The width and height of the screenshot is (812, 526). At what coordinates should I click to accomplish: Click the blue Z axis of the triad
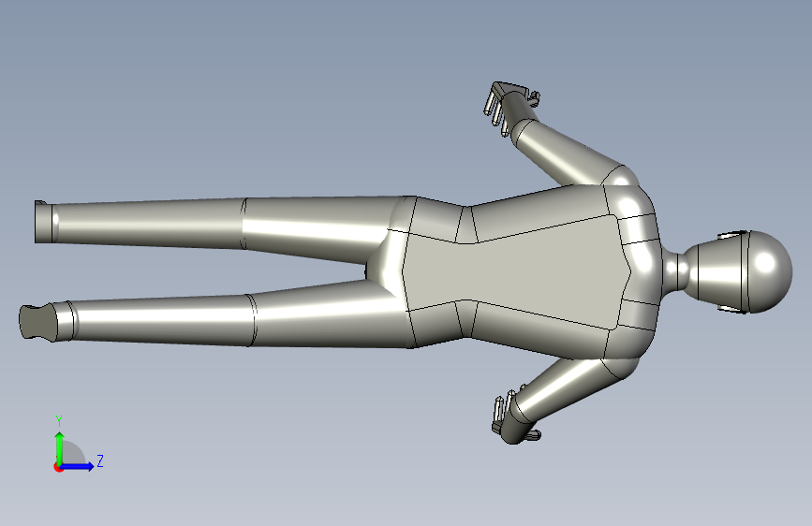(x=78, y=466)
